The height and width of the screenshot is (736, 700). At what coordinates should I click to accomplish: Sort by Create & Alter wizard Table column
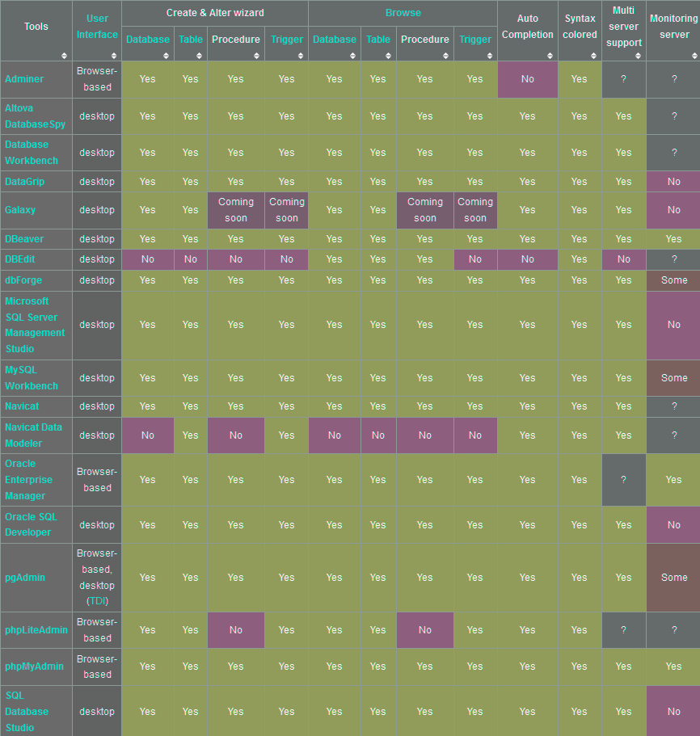(199, 56)
